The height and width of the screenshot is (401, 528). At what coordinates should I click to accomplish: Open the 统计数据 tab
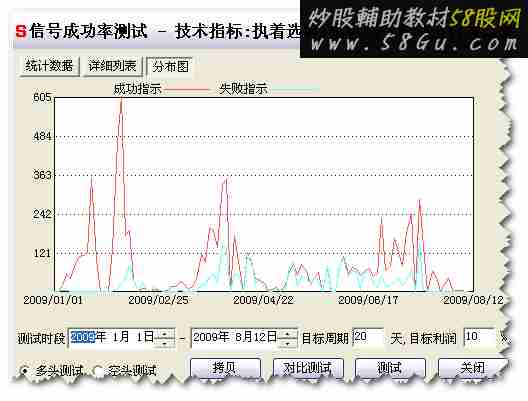[x=49, y=66]
